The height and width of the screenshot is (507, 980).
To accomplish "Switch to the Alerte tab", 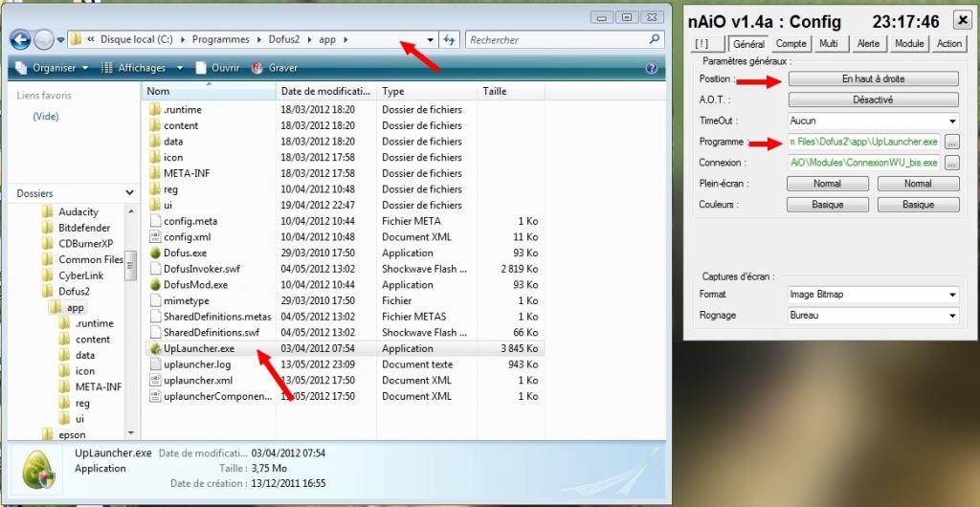I will coord(869,44).
